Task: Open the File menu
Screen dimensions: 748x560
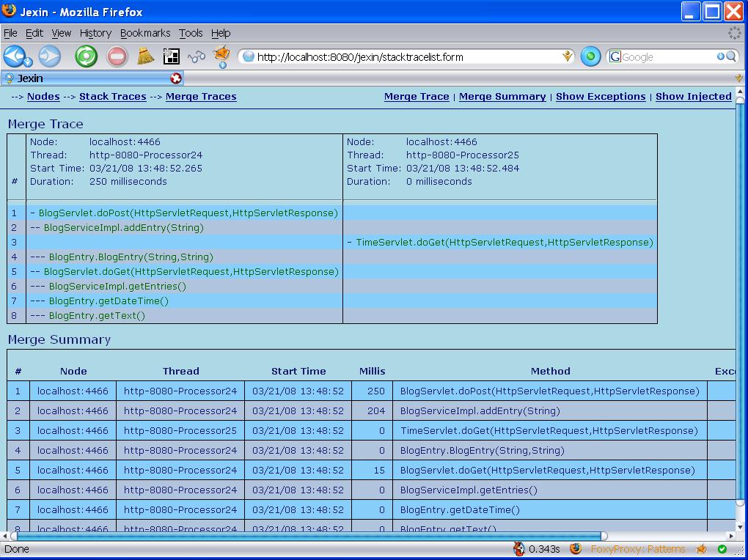Action: tap(10, 33)
